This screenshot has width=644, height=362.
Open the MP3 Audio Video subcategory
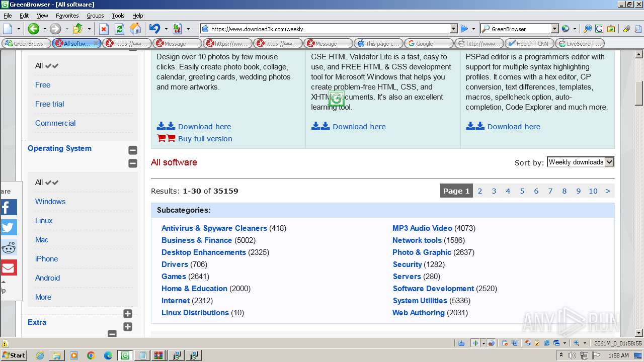422,228
